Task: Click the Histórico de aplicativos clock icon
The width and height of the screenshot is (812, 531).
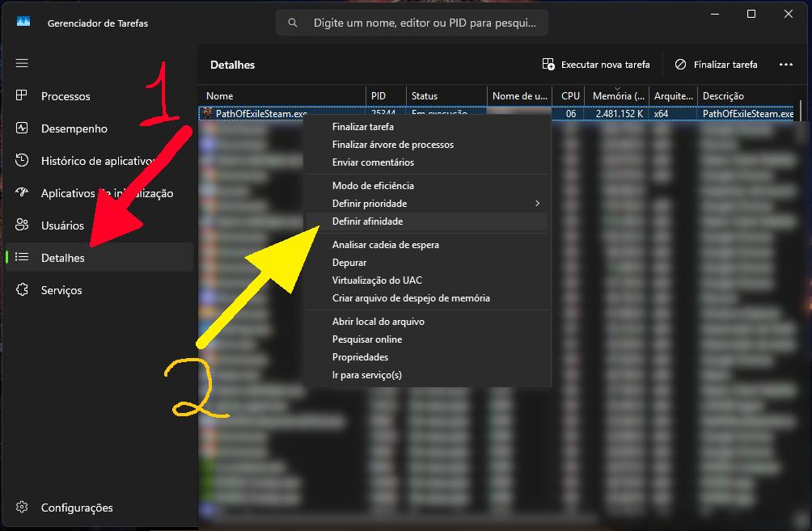Action: 22,161
